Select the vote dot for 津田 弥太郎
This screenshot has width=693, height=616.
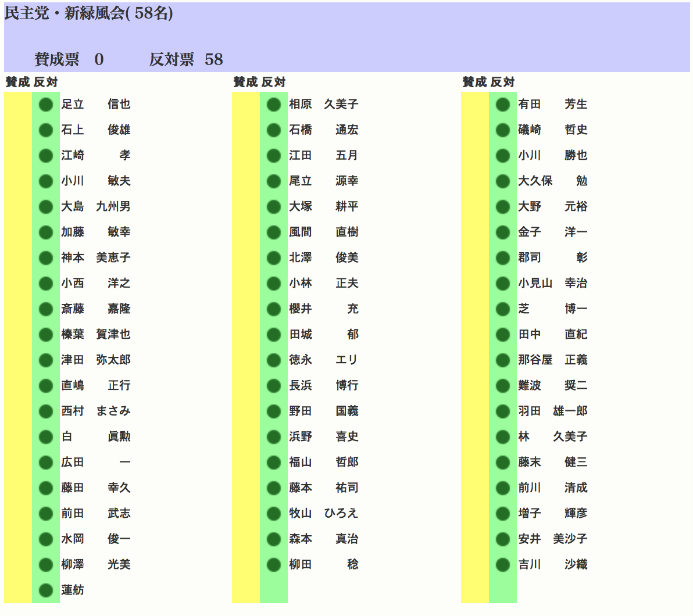coord(46,360)
